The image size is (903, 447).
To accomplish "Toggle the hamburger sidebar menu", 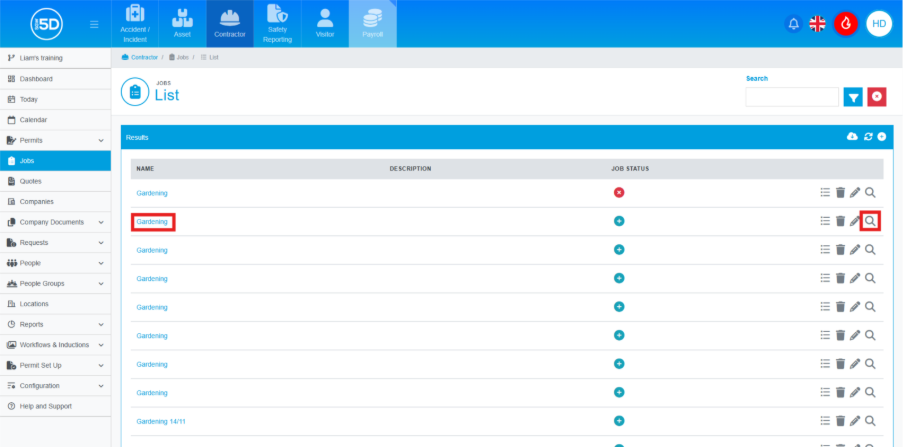I will pos(94,24).
